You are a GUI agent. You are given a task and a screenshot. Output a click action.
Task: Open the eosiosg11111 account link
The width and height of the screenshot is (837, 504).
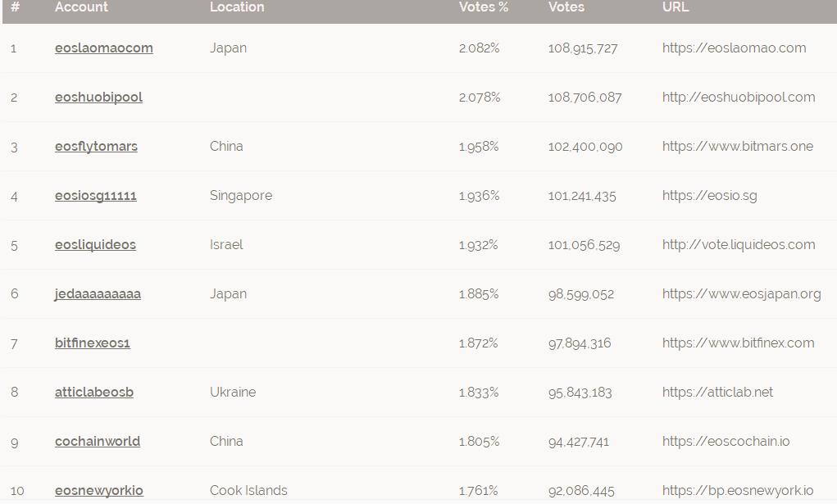click(96, 195)
